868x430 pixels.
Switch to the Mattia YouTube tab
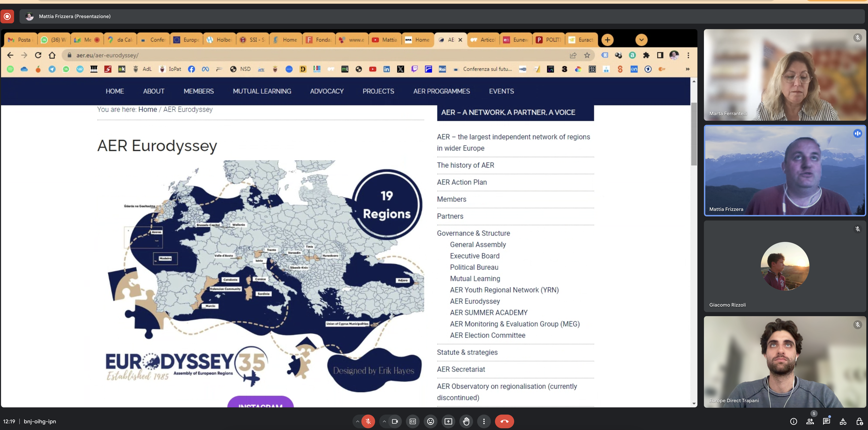pyautogui.click(x=385, y=40)
